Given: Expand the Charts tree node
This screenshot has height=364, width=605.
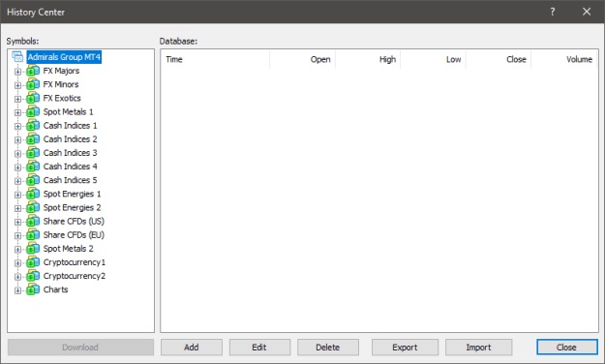Looking at the screenshot, I should click(x=17, y=290).
